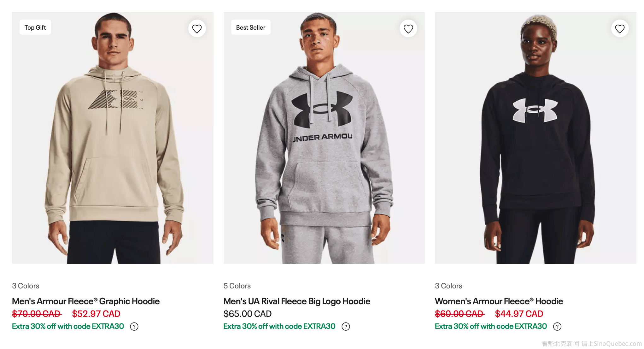Add Rival Fleece Big Logo Hoodie to wishlist

408,29
